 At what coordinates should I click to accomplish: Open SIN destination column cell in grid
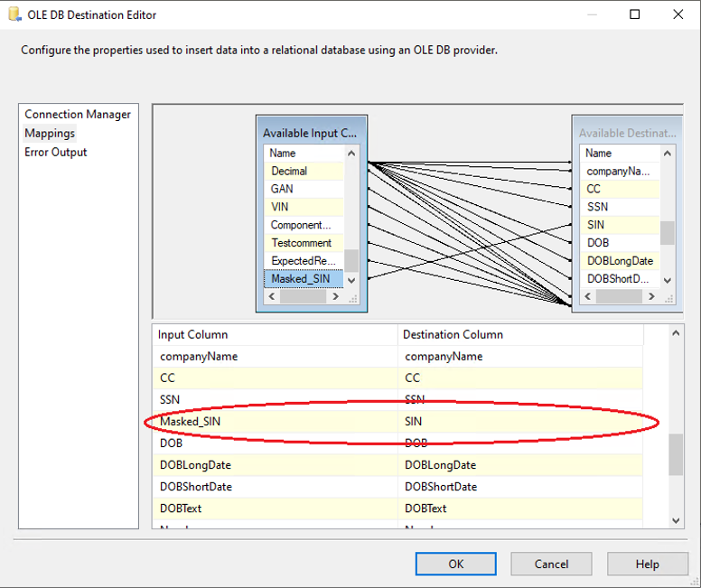tap(519, 422)
